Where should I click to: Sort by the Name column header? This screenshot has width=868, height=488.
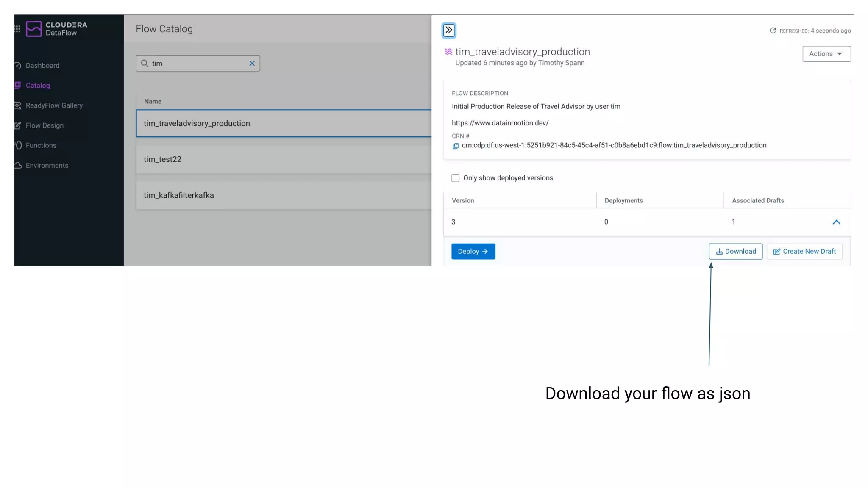click(153, 102)
